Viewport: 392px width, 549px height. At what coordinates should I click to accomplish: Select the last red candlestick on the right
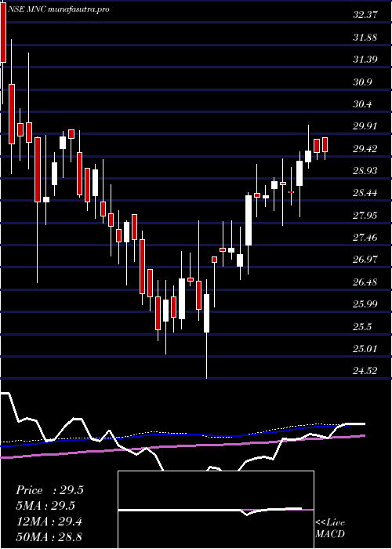(325, 144)
